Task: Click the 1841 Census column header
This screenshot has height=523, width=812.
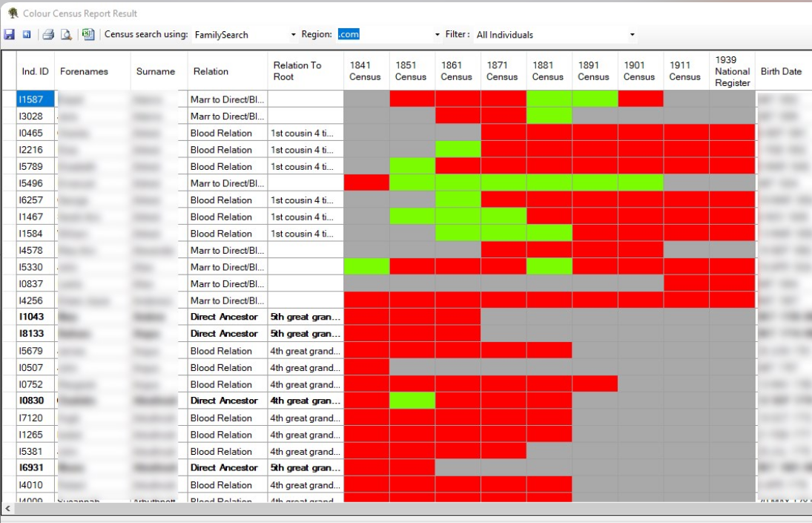Action: (365, 70)
